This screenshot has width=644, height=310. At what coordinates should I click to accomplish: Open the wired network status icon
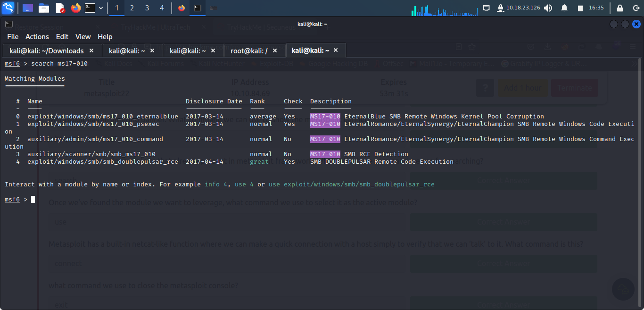tap(487, 8)
